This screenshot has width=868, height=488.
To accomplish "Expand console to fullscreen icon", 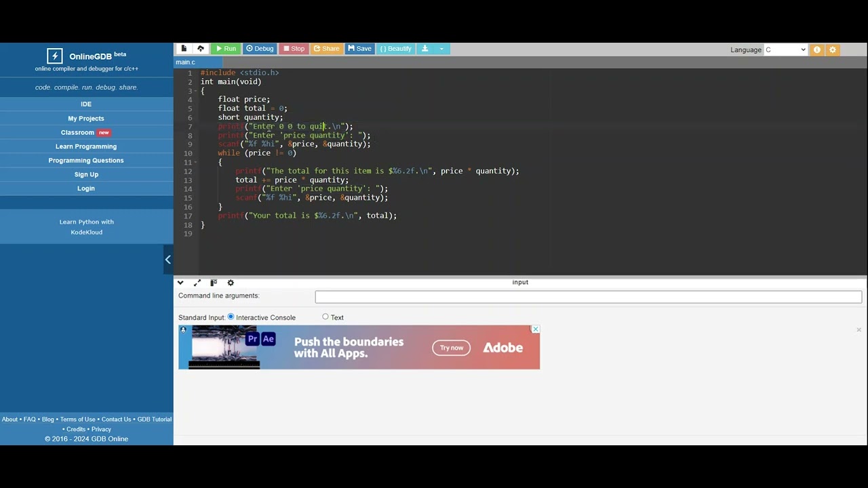I will [197, 283].
